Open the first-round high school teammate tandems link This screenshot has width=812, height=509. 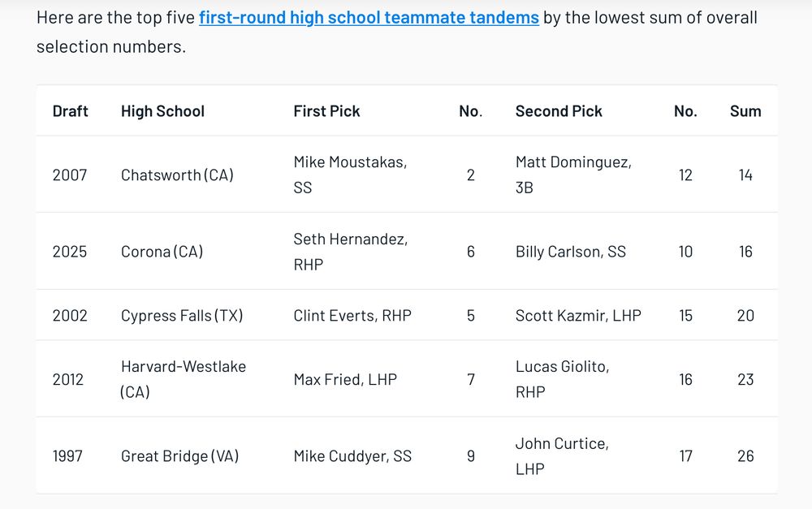[369, 17]
